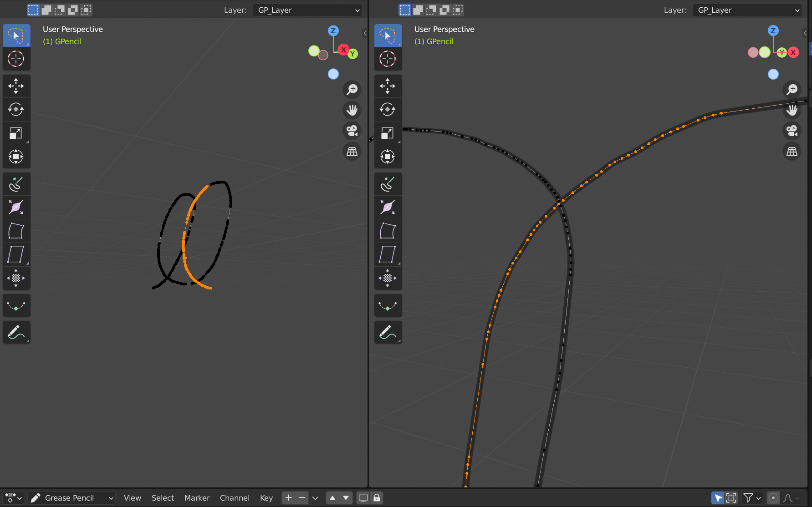Open the GP_Layer dropdown in the left viewport
Image resolution: width=812 pixels, height=507 pixels.
tap(307, 10)
